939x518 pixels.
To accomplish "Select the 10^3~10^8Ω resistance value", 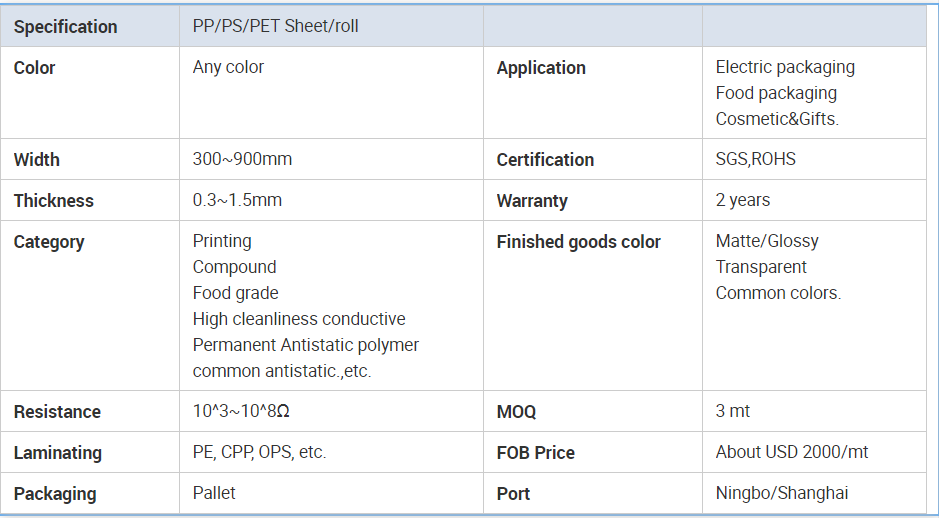I will [241, 411].
